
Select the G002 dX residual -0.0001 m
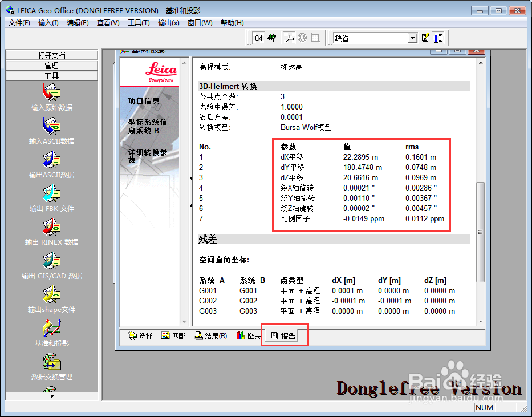pyautogui.click(x=348, y=301)
